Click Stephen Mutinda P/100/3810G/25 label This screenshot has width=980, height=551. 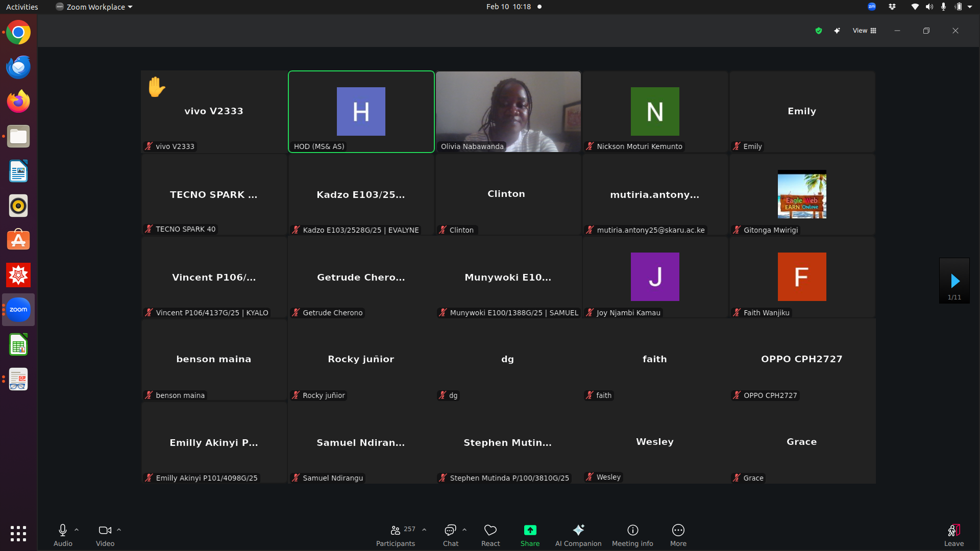click(x=509, y=478)
